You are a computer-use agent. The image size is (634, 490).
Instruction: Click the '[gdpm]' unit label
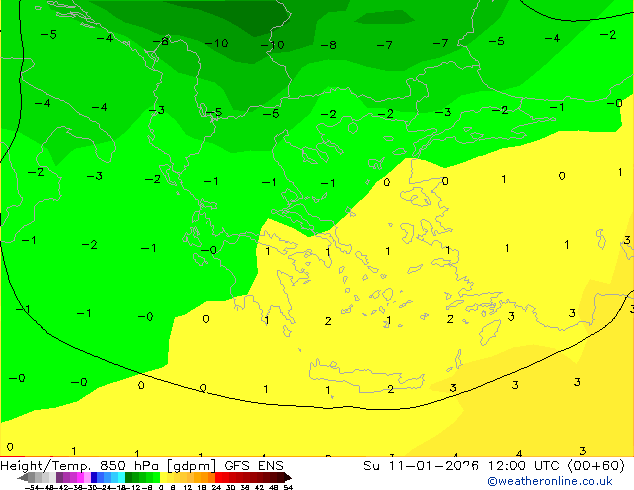pyautogui.click(x=191, y=466)
